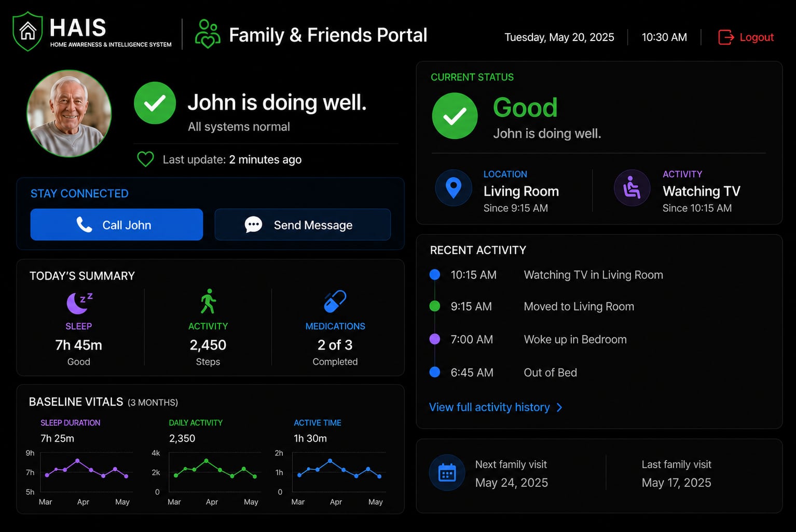This screenshot has height=532, width=796.
Task: Click the Activity seated person icon
Action: tap(632, 188)
